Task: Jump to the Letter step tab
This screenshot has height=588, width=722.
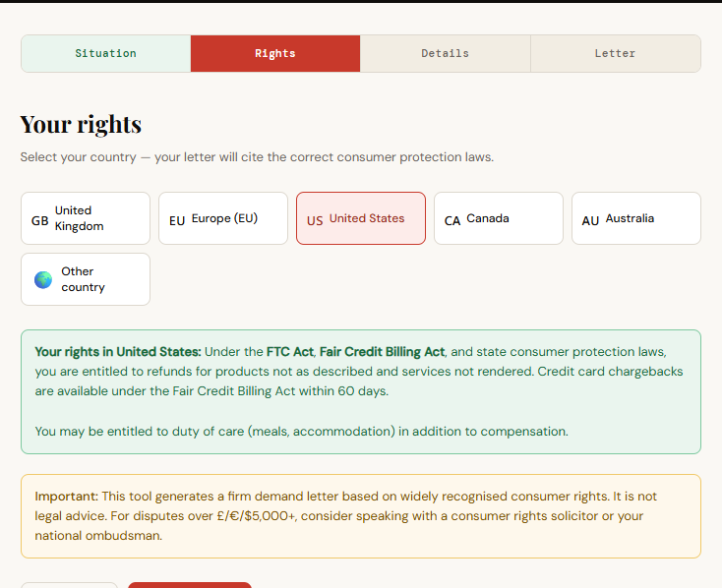Action: tap(615, 53)
